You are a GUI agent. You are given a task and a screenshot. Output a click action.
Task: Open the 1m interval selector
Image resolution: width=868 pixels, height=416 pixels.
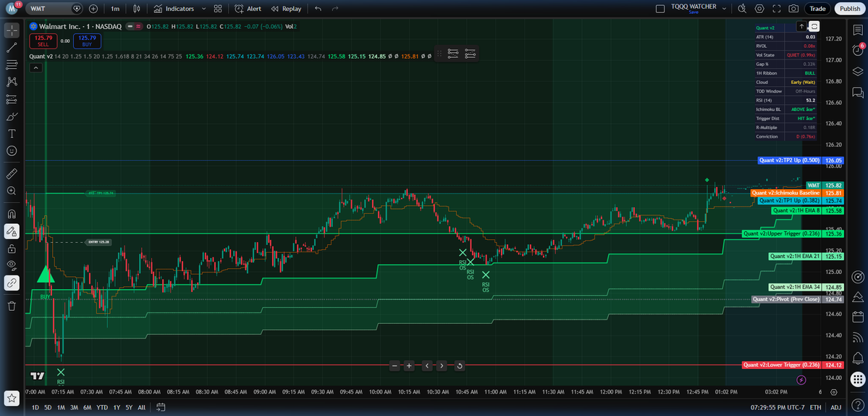point(114,9)
